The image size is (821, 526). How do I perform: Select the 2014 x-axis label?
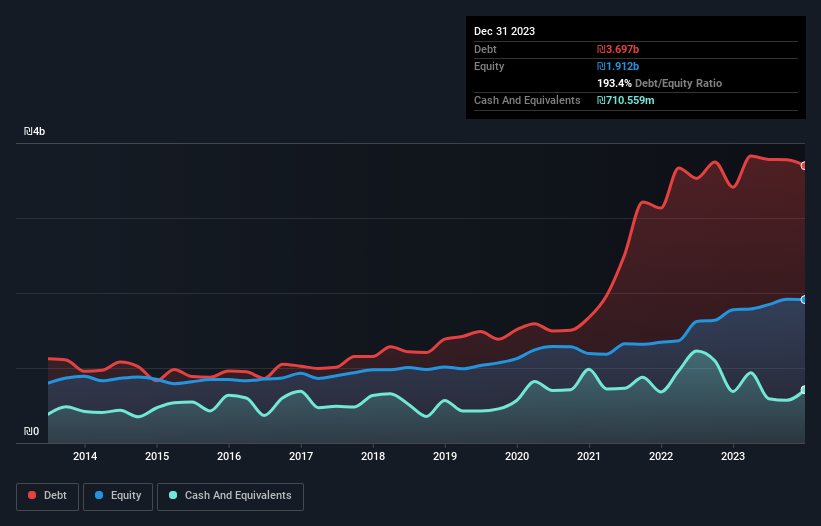click(x=85, y=456)
